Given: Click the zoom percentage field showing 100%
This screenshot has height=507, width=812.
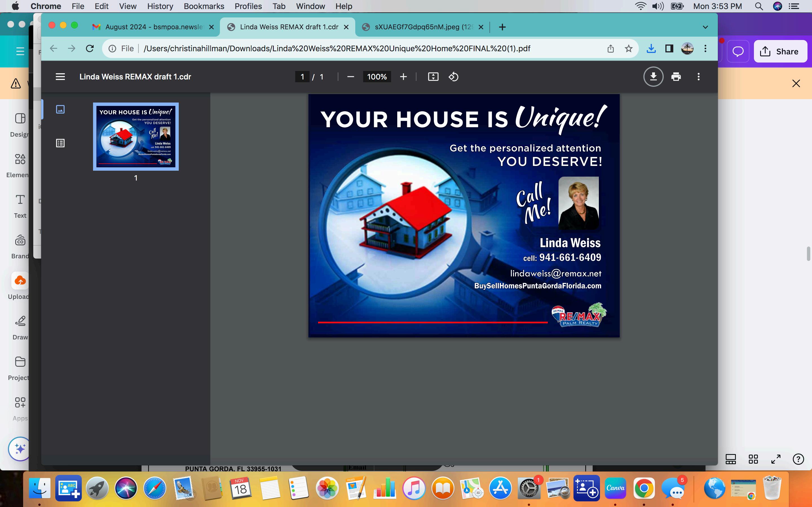Looking at the screenshot, I should tap(376, 77).
